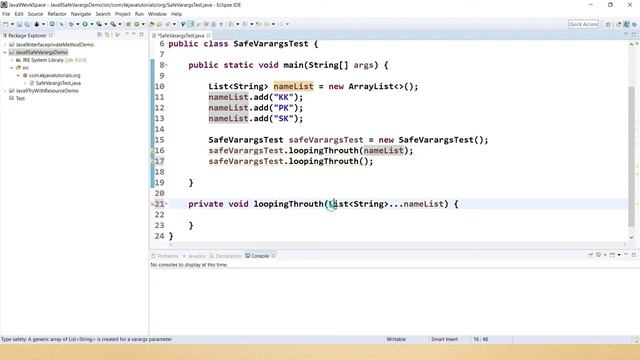This screenshot has height=360, width=640.
Task: Switch to the Debug perspective icon
Action: tap(634, 24)
